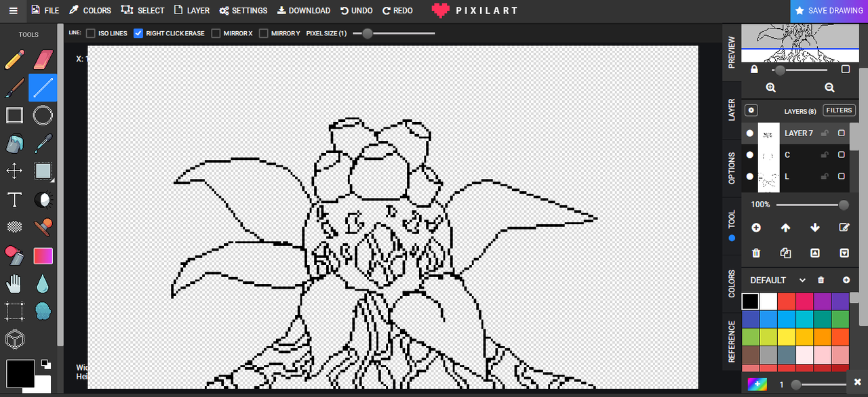This screenshot has height=397, width=868.
Task: Select the Line tool
Action: point(43,87)
